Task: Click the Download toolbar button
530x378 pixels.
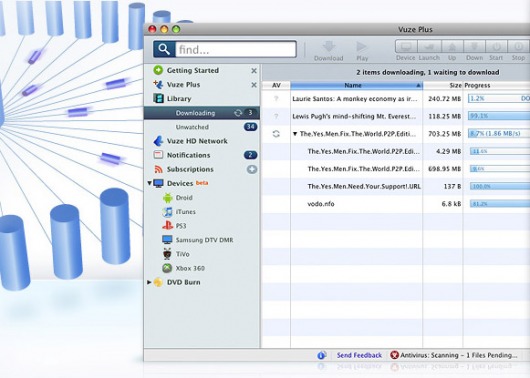Action: pyautogui.click(x=329, y=51)
